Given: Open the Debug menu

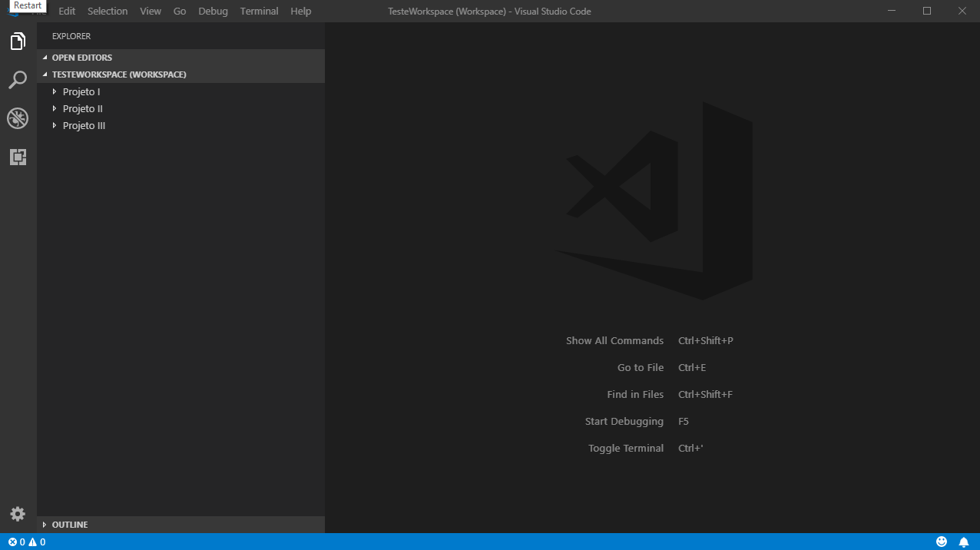Looking at the screenshot, I should coord(213,12).
